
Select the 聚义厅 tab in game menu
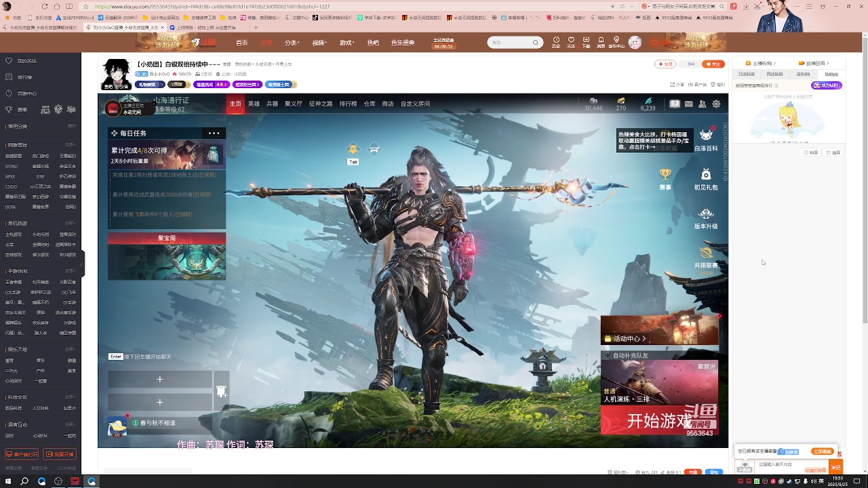pos(294,104)
